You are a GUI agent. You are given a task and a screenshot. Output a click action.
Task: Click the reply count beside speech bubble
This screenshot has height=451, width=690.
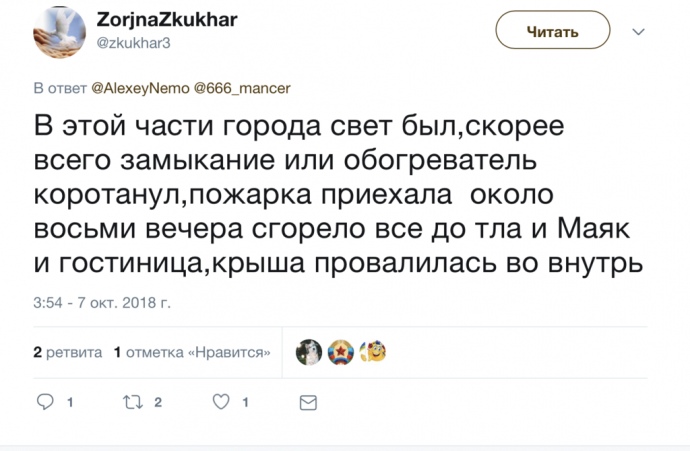70,402
